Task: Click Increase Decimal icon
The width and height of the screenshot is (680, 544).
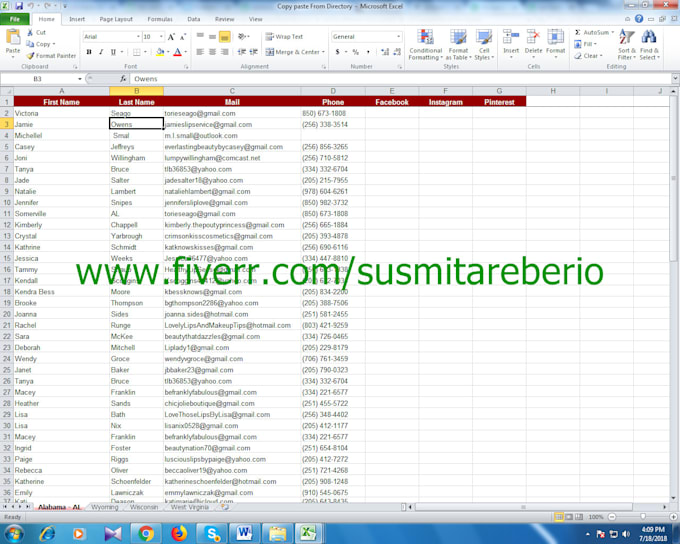Action: (x=385, y=52)
